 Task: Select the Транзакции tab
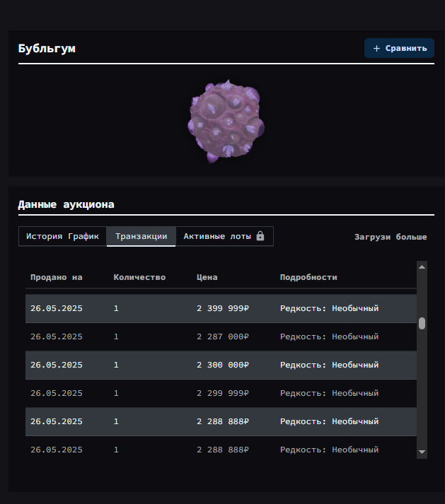tap(141, 236)
